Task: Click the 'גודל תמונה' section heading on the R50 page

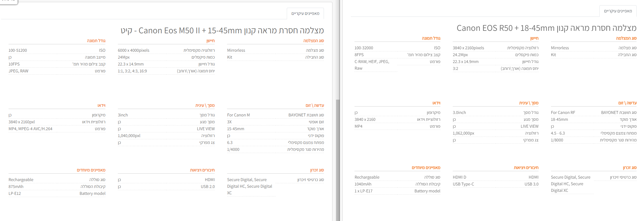Action: 431,38
